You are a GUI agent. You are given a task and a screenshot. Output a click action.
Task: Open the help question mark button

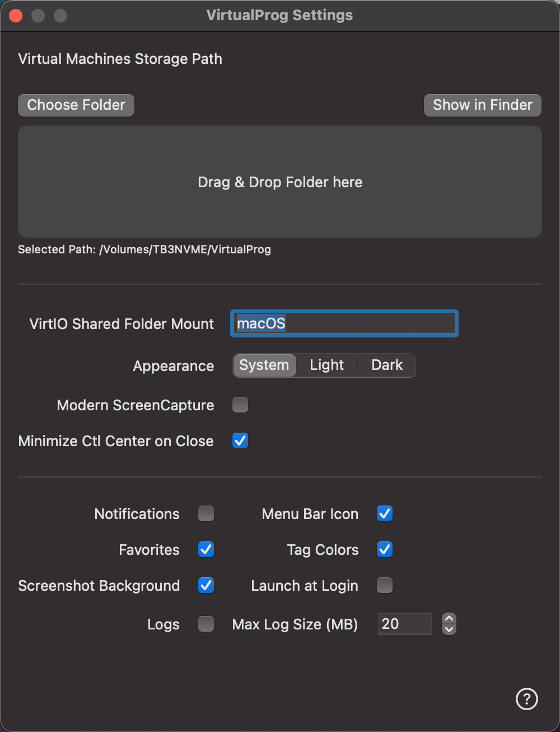click(x=527, y=699)
